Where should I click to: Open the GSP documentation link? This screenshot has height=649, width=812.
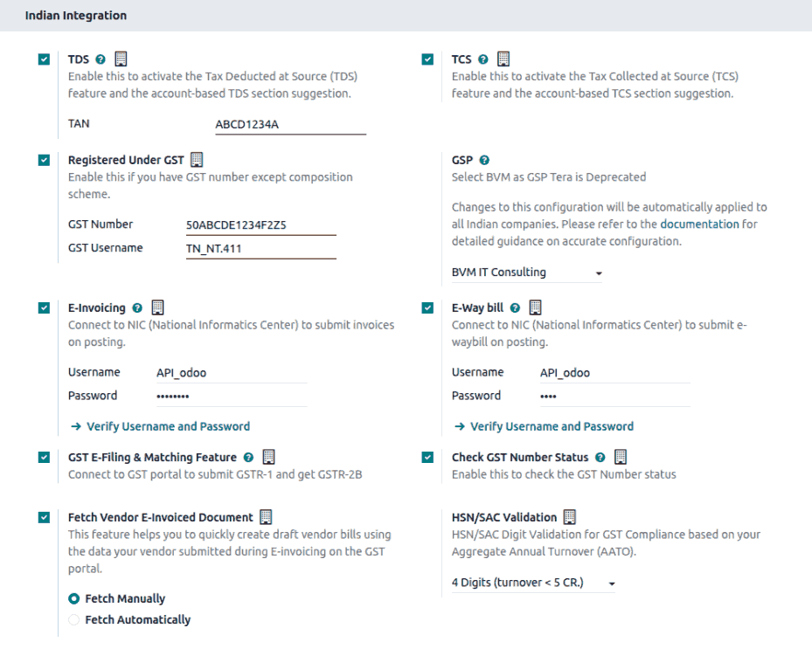[699, 224]
